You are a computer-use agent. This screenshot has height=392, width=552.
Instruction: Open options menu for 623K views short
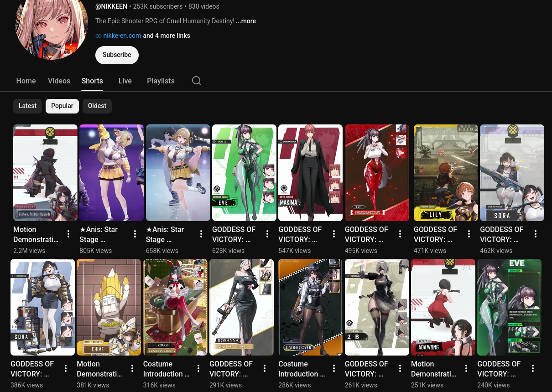[267, 234]
